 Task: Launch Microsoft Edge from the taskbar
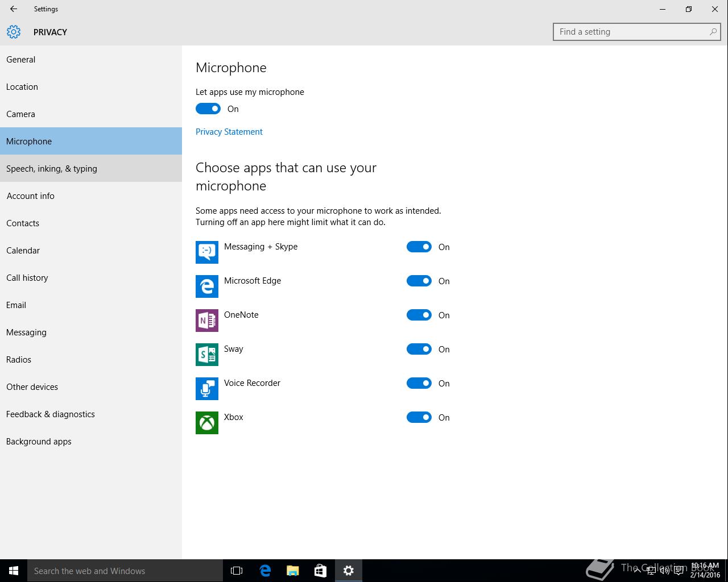click(x=265, y=571)
